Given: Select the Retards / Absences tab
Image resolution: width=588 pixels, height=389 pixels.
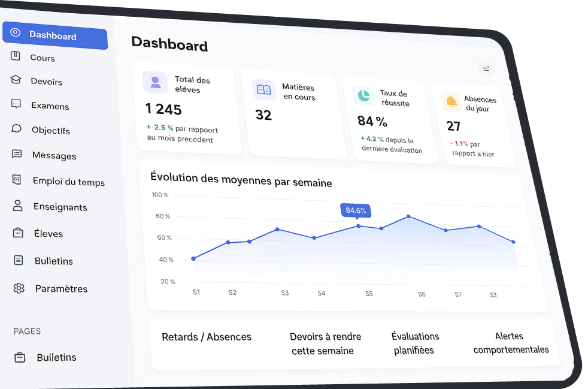Looking at the screenshot, I should click(x=207, y=337).
